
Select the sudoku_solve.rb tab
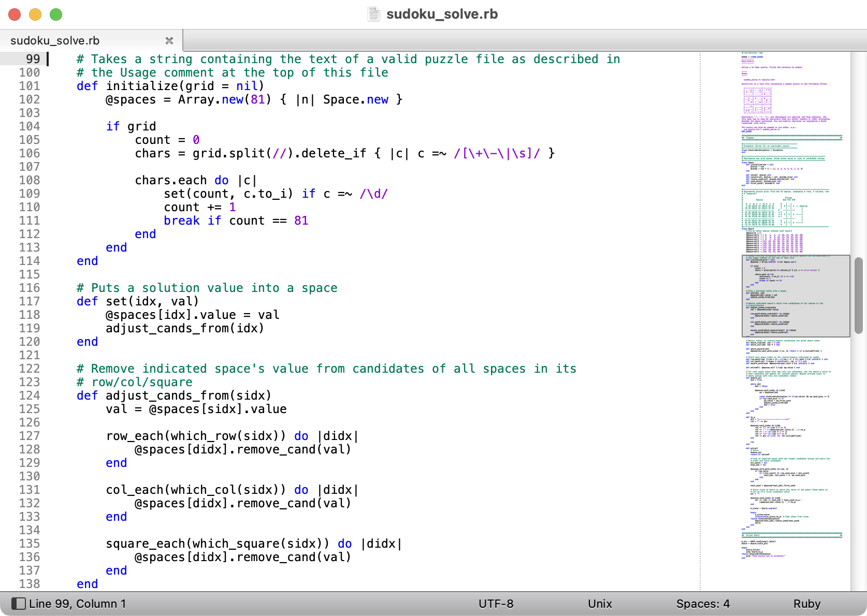(91, 40)
